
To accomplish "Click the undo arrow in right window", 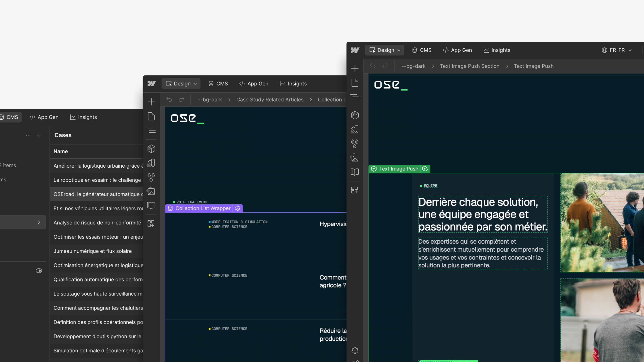I will 373,66.
